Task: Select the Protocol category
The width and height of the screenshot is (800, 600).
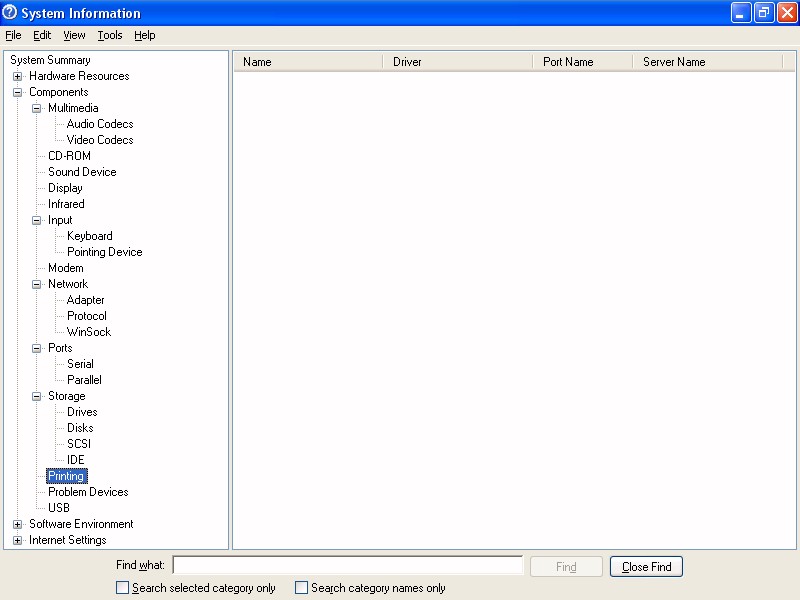Action: [x=87, y=316]
